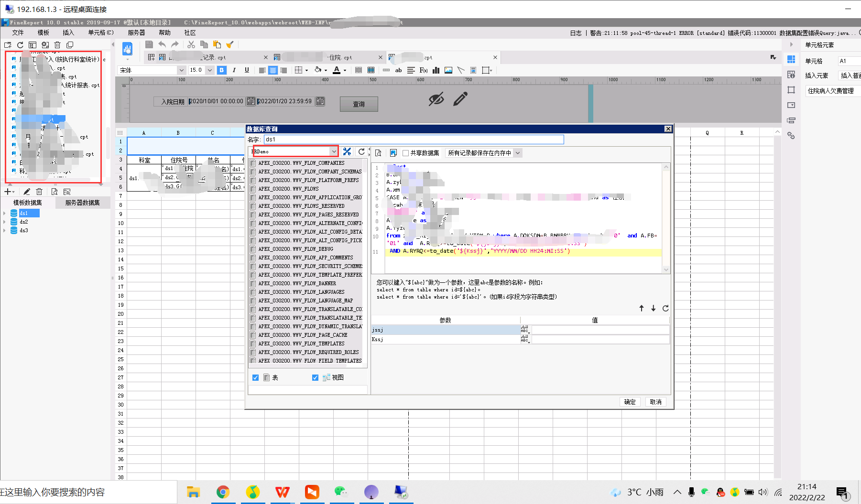Open the 帮助 menu
The image size is (861, 504).
coord(164,32)
